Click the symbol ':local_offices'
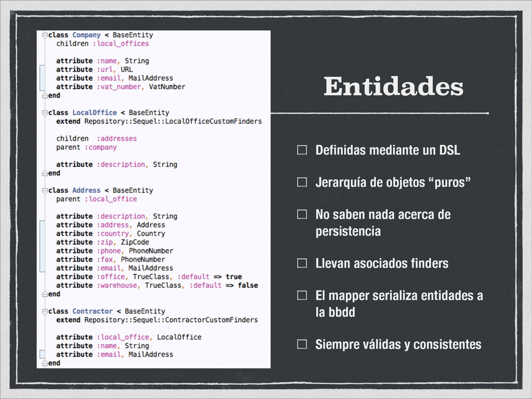The image size is (532, 399). [x=121, y=44]
